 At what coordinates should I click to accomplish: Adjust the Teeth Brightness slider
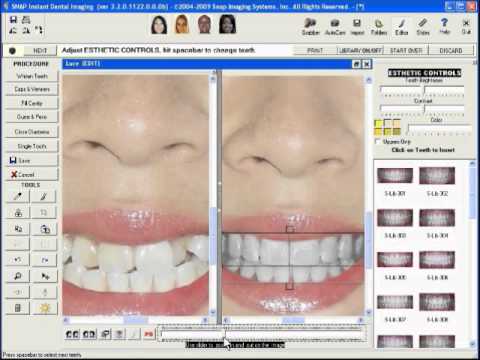(422, 91)
